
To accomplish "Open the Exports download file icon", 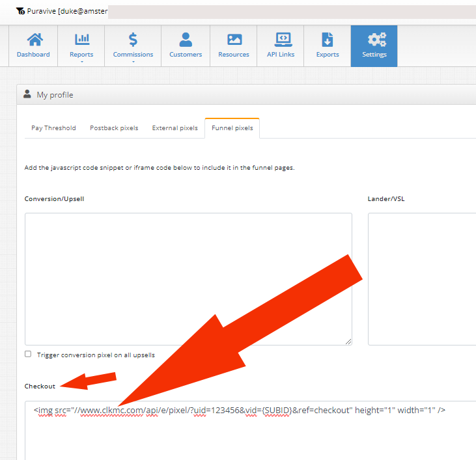I will pyautogui.click(x=328, y=40).
